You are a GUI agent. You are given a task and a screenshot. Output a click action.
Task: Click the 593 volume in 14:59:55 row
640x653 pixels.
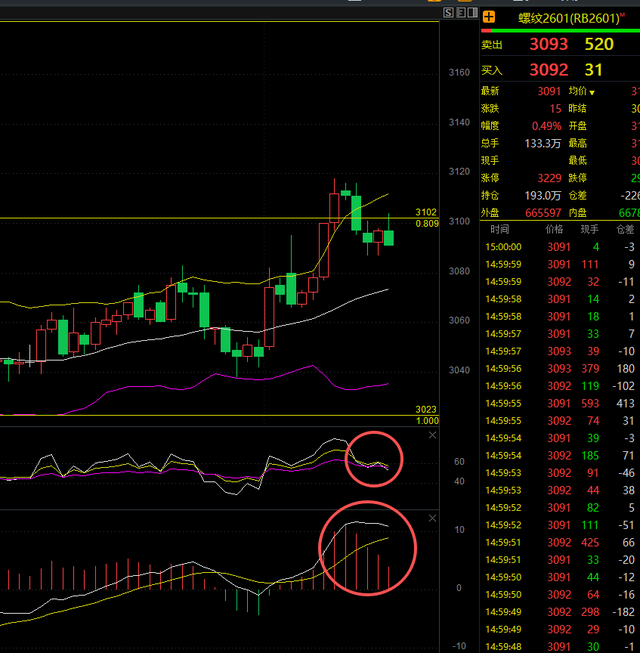pyautogui.click(x=590, y=404)
